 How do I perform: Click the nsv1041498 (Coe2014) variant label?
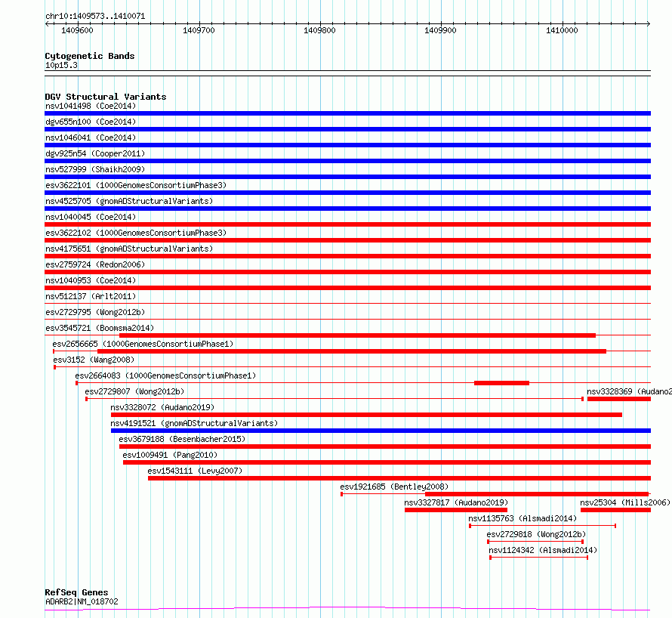(x=91, y=106)
